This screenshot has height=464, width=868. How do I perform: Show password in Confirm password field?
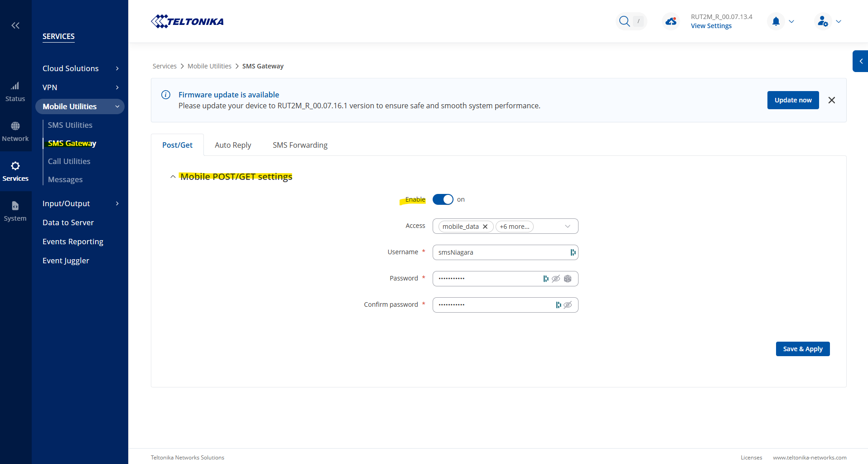tap(568, 305)
